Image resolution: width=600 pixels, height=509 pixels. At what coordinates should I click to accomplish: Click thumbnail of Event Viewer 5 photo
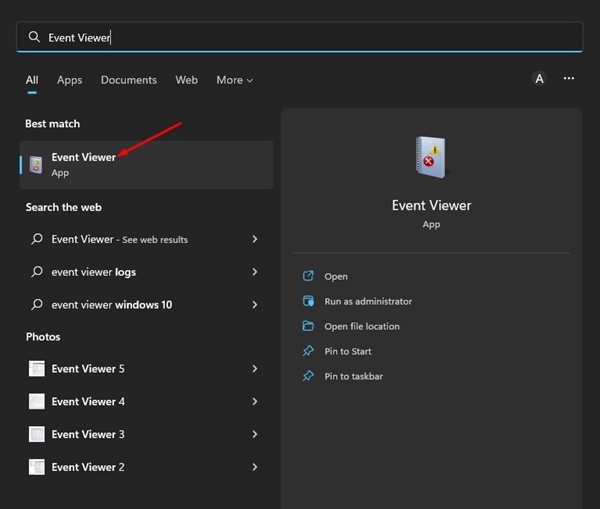pyautogui.click(x=37, y=369)
